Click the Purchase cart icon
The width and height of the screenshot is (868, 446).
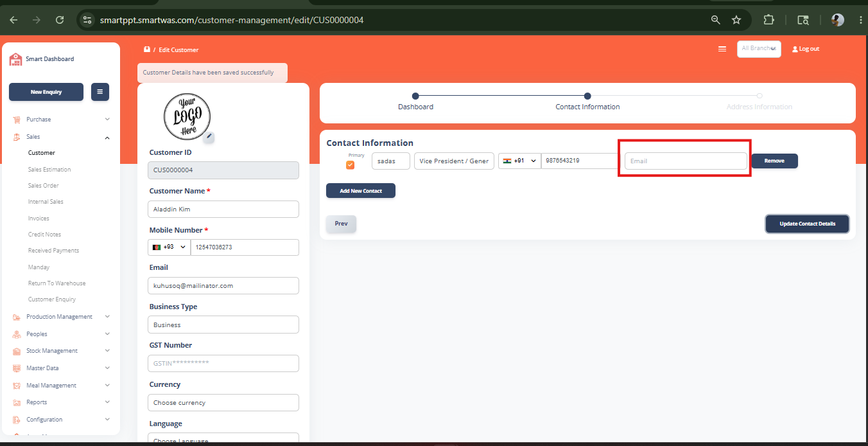point(17,120)
